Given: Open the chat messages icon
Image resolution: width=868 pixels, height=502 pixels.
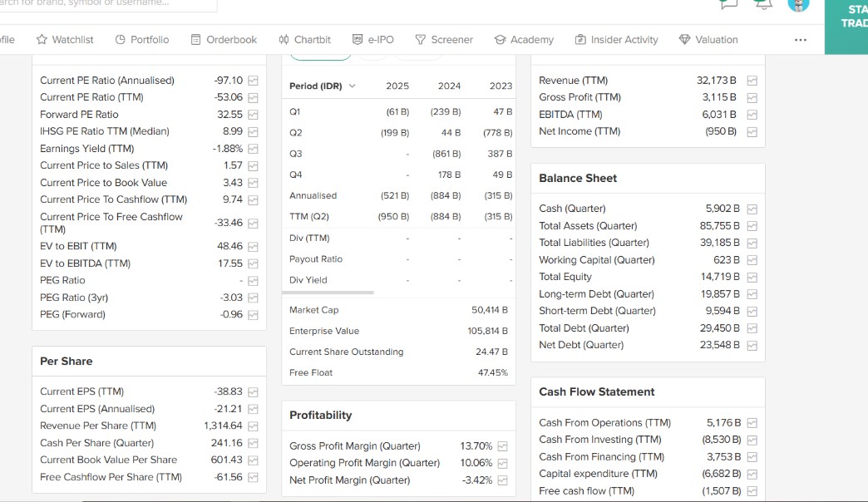Looking at the screenshot, I should pyautogui.click(x=728, y=4).
